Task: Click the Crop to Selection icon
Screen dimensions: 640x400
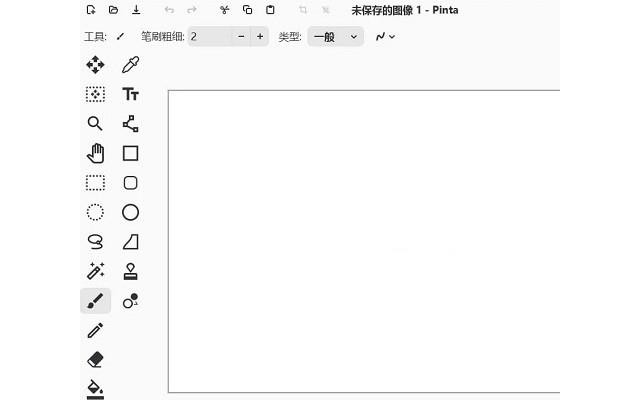Action: click(303, 10)
